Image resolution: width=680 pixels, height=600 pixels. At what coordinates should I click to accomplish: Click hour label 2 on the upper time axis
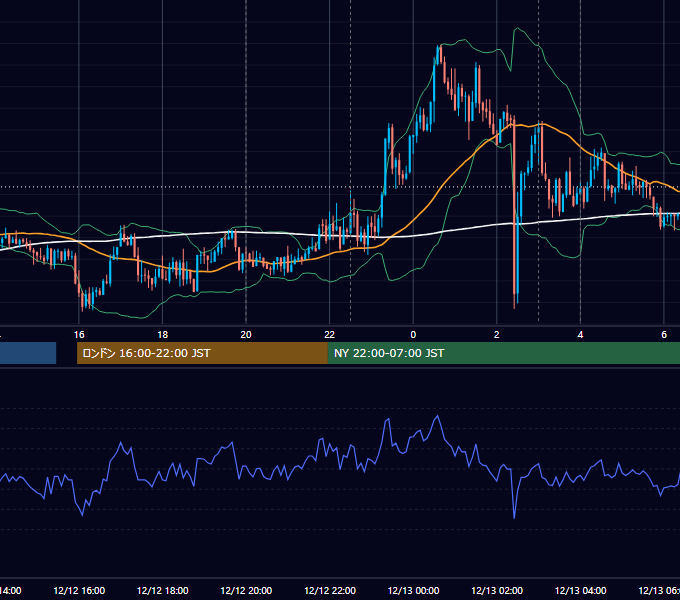pos(497,335)
